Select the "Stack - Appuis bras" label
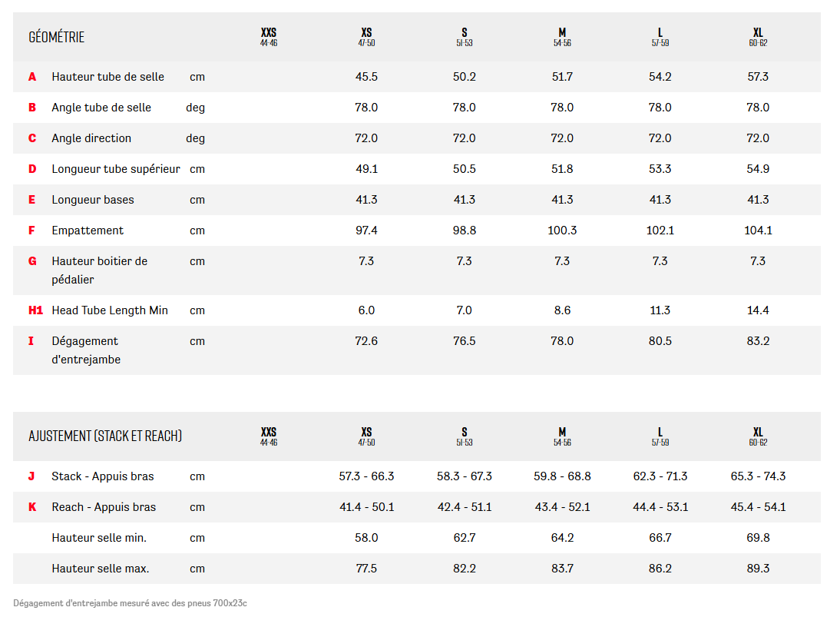Image resolution: width=840 pixels, height=627 pixels. click(x=103, y=476)
